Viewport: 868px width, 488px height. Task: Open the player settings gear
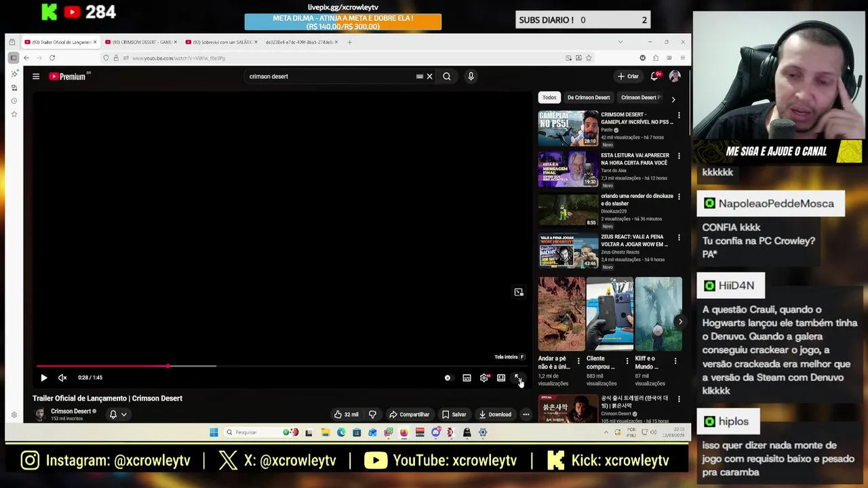[x=484, y=378]
